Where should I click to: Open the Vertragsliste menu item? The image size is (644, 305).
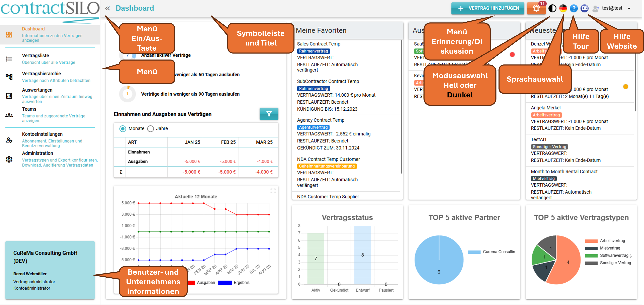35,56
